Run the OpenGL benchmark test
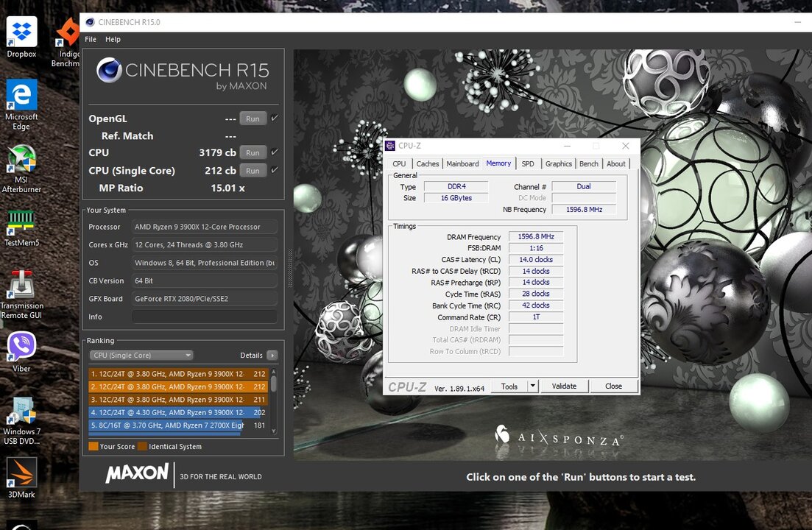Screen dimensions: 812x530 click(253, 119)
